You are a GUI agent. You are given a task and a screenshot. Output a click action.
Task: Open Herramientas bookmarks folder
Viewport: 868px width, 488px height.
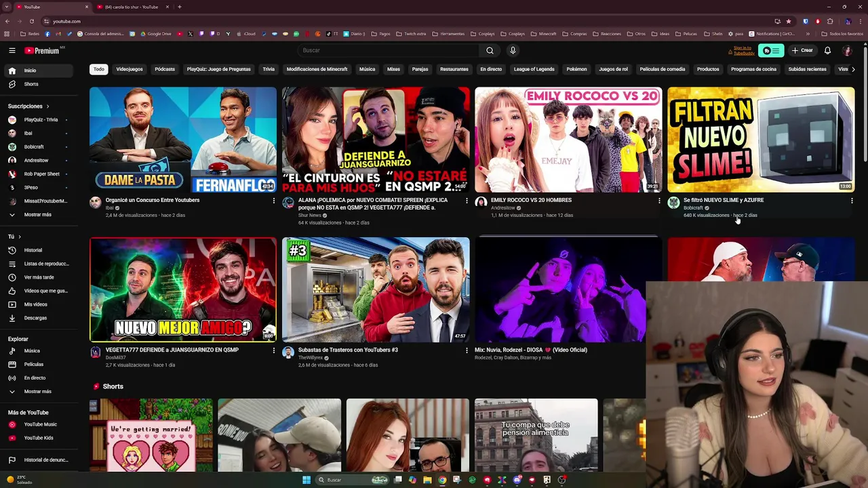click(x=448, y=34)
